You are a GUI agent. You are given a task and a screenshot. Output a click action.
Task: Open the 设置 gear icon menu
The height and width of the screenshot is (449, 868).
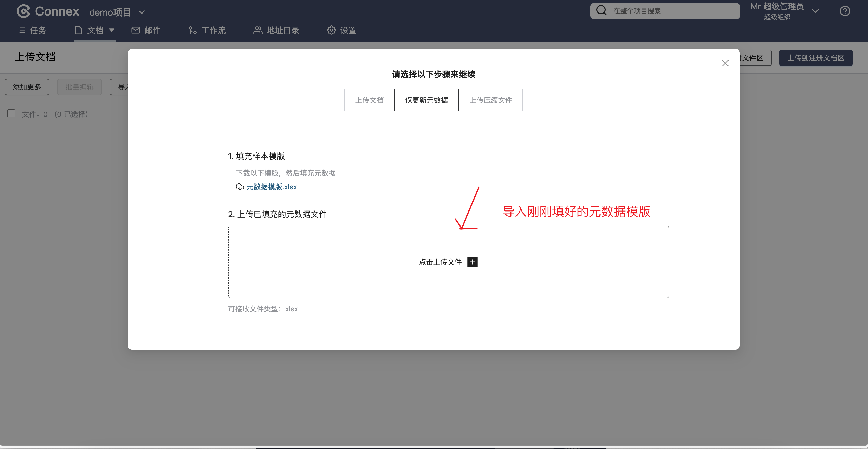click(x=331, y=30)
